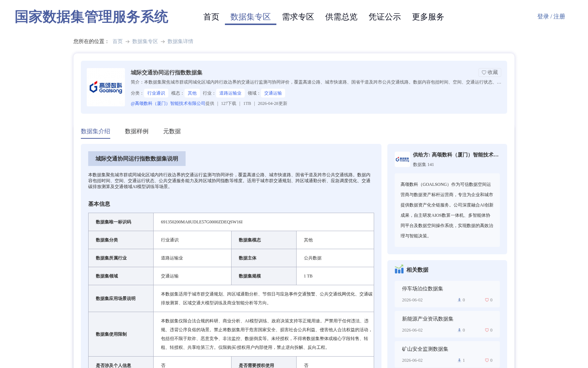Open the 供需总览 navigation item

[341, 17]
